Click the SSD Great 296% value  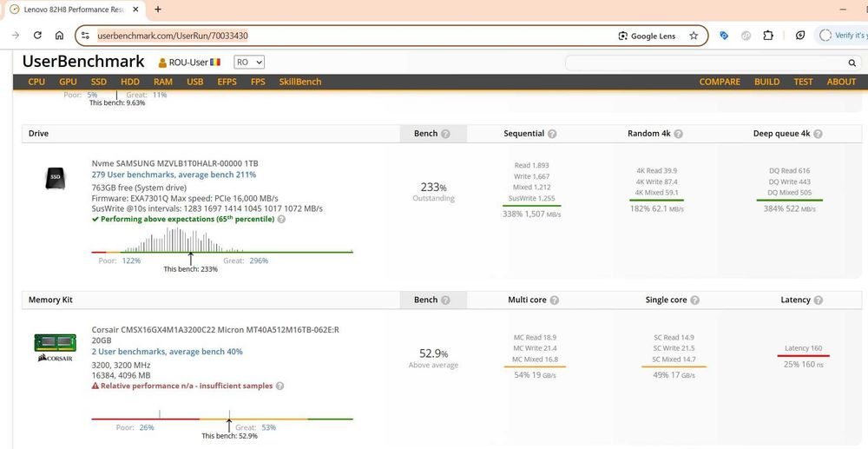tap(259, 261)
